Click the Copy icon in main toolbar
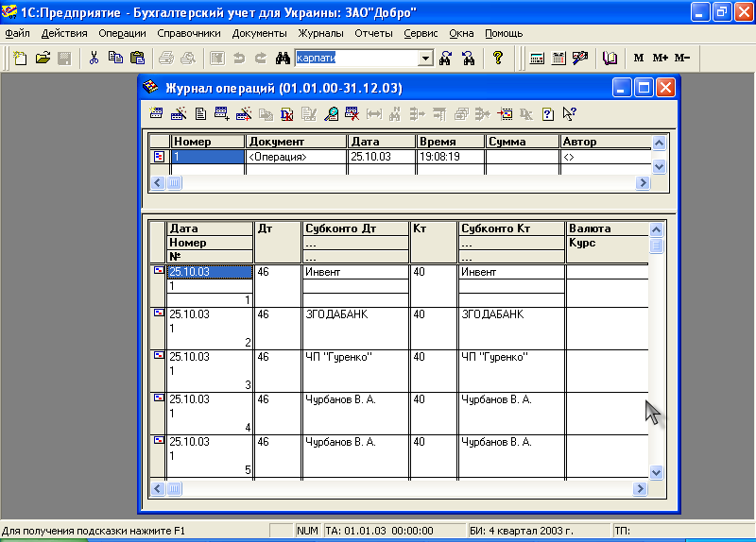The width and height of the screenshot is (756, 542). click(x=115, y=59)
